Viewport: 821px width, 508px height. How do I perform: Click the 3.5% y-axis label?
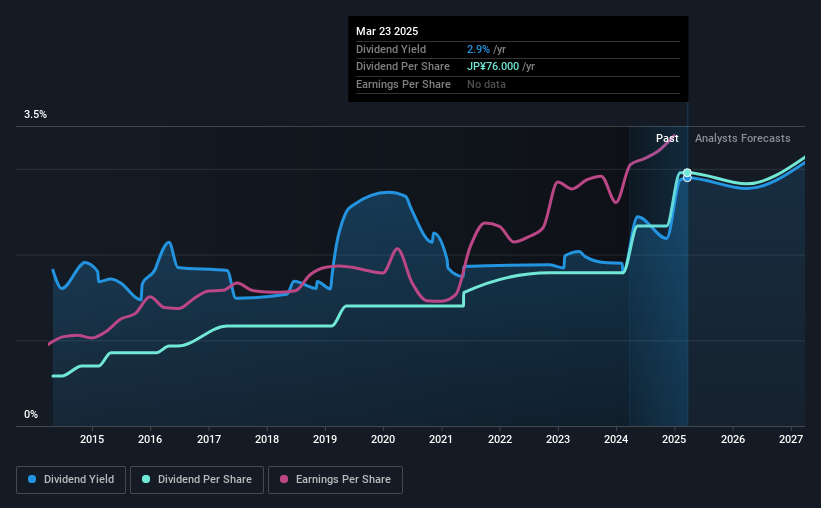coord(35,114)
